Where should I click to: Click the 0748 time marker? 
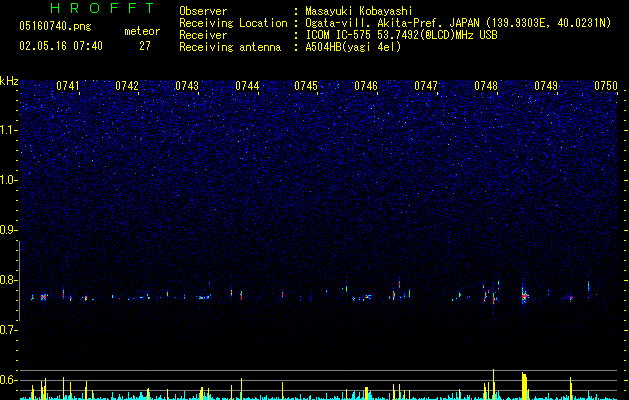tap(486, 86)
